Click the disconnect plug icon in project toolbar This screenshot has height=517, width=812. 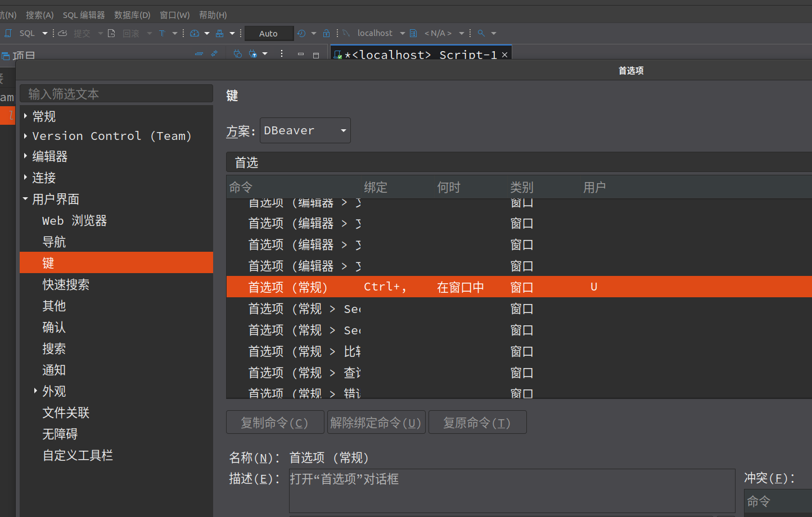click(x=252, y=53)
